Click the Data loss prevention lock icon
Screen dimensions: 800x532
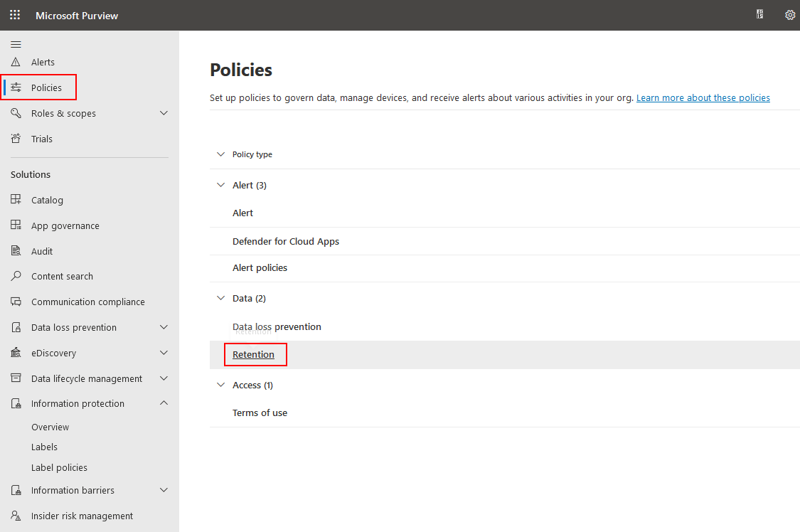(x=16, y=327)
